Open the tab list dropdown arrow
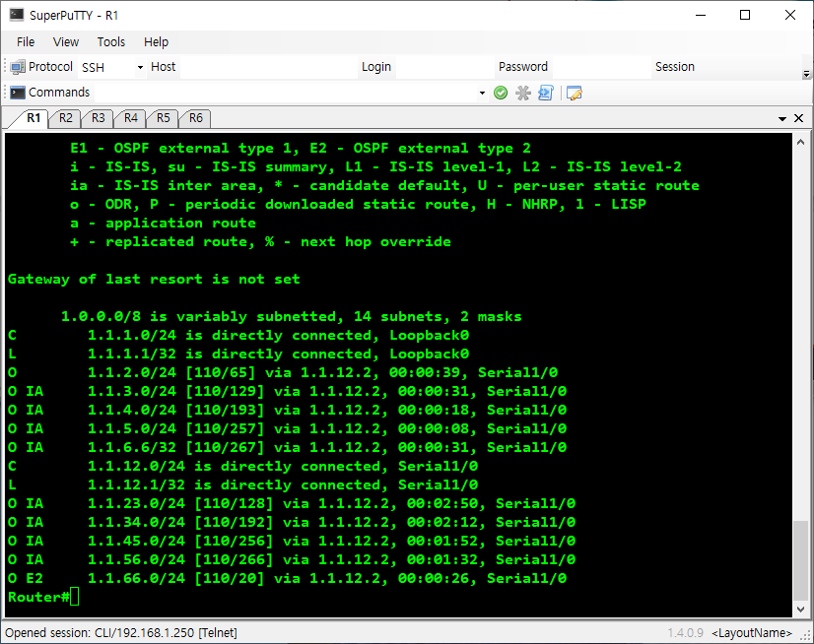814x644 pixels. pos(782,119)
